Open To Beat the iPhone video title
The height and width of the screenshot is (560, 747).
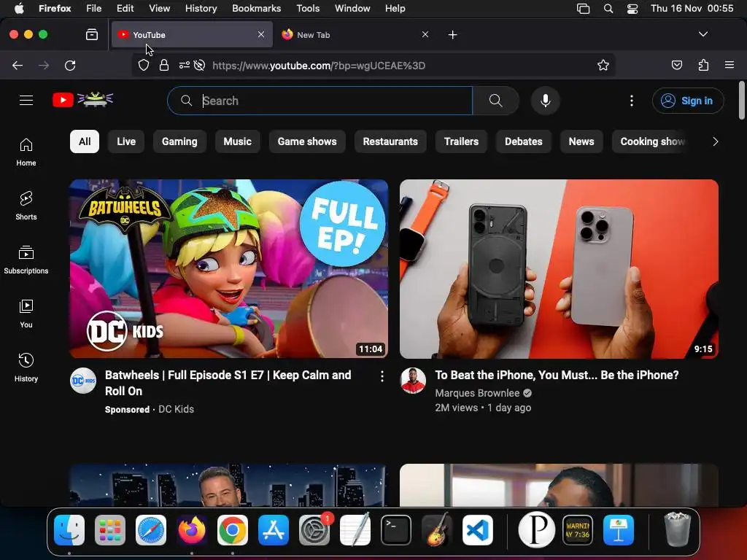(557, 376)
